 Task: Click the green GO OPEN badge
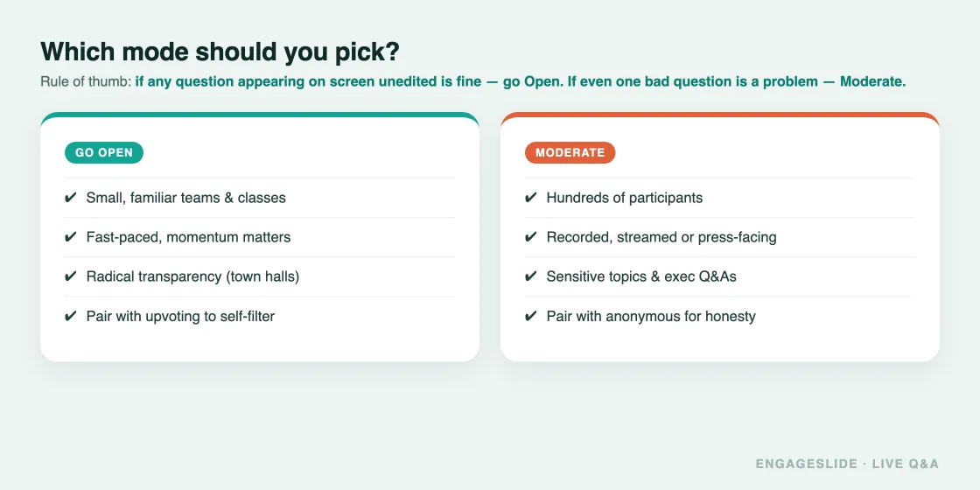[x=104, y=152]
